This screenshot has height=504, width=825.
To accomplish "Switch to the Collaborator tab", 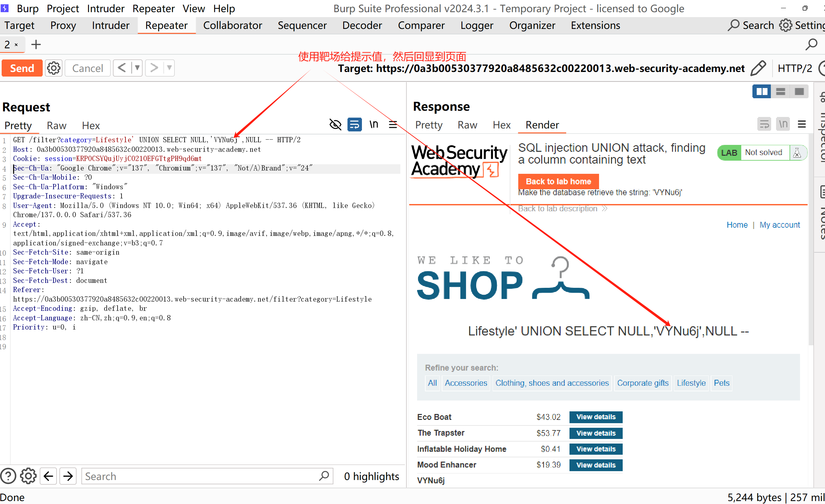I will click(x=233, y=25).
